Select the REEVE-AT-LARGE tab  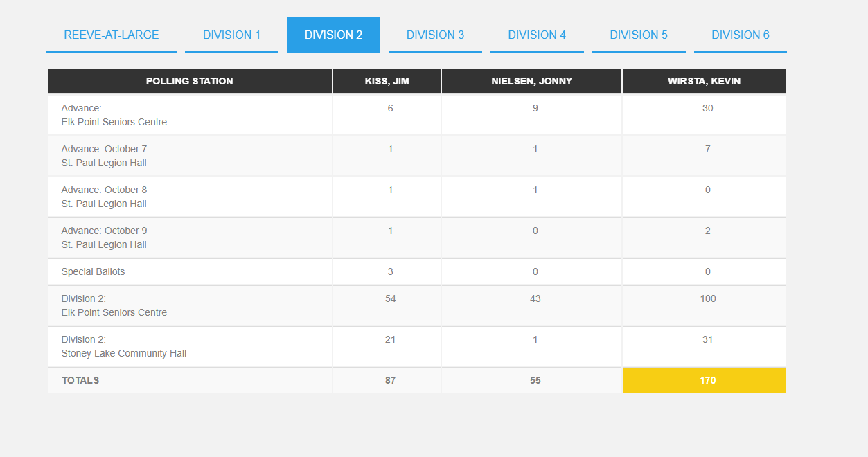click(111, 35)
